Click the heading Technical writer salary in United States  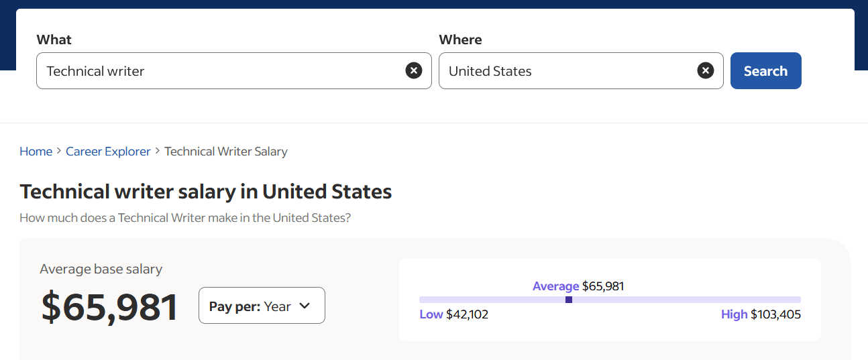(x=206, y=192)
